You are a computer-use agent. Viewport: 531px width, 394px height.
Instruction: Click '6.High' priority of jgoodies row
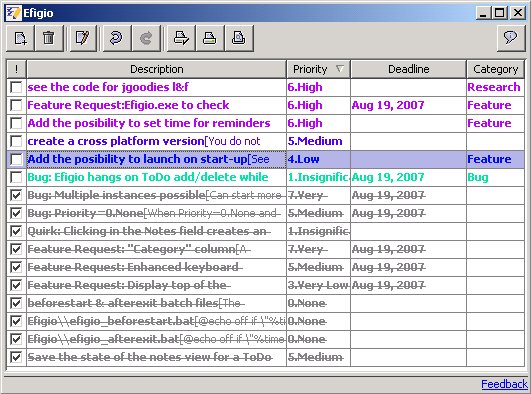(318, 87)
